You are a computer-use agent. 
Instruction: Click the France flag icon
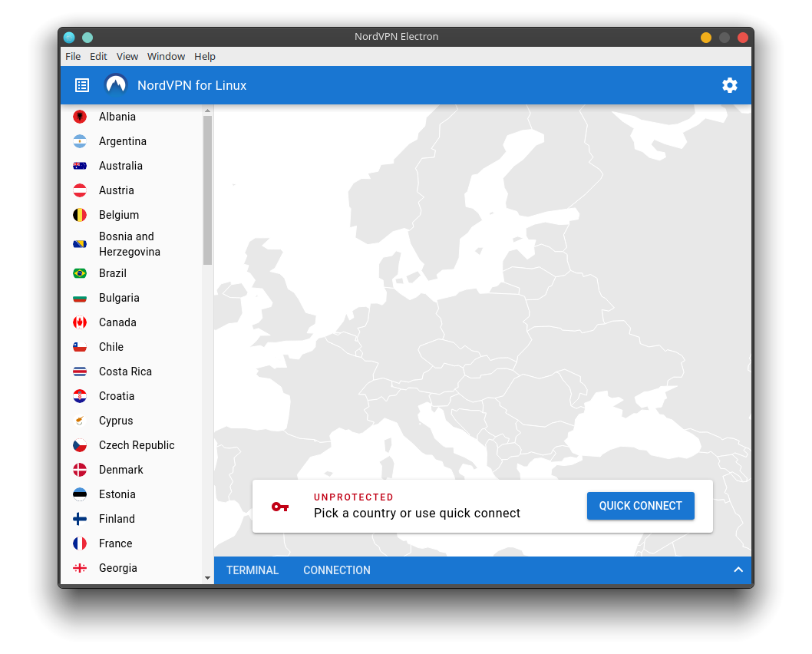(x=80, y=543)
